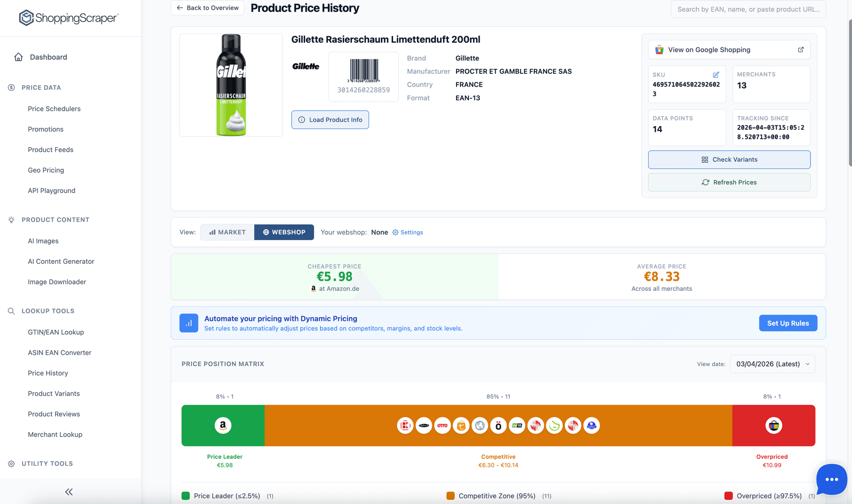Screen dimensions: 852x504
Task: Open GTIN/EAN Lookup tool
Action: tap(56, 332)
